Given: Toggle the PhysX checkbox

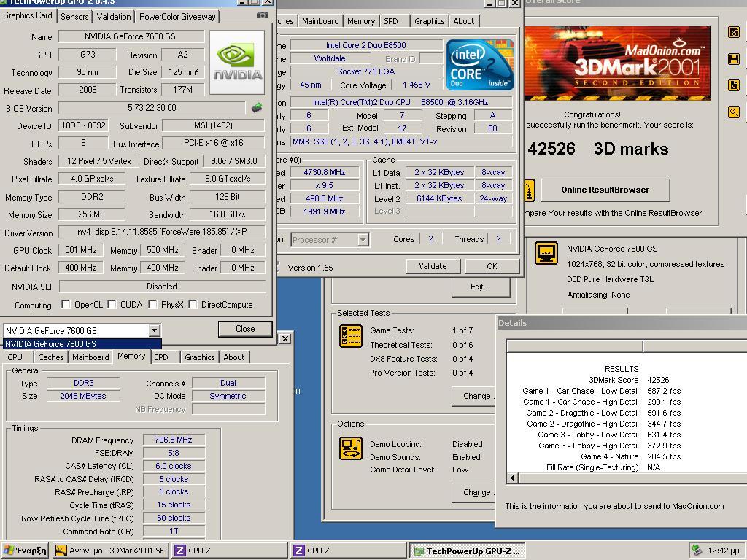Looking at the screenshot, I should coord(153,304).
